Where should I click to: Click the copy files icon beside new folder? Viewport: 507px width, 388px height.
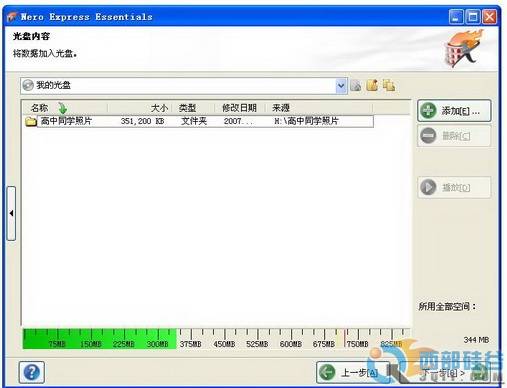(x=389, y=86)
